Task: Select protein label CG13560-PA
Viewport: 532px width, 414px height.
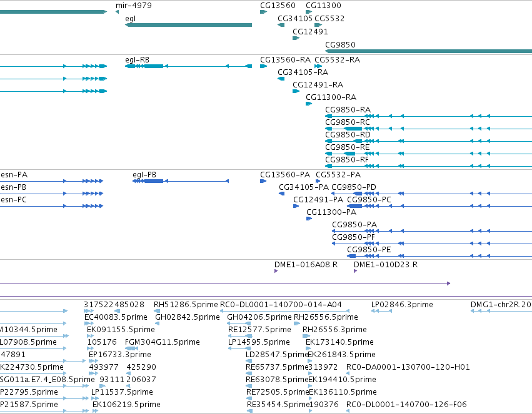Action: 285,175
